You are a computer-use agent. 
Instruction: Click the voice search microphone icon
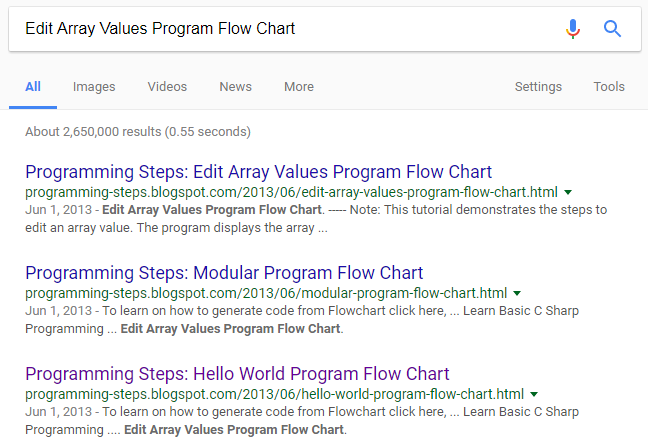click(573, 29)
